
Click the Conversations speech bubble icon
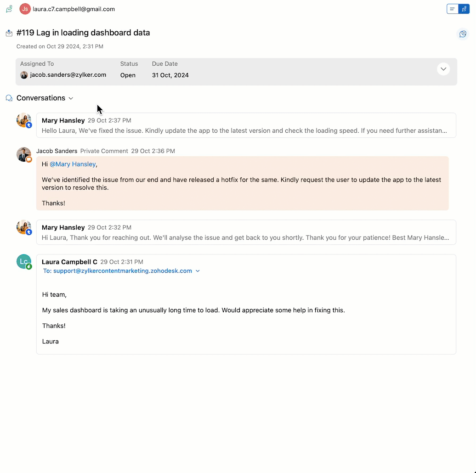(9, 98)
